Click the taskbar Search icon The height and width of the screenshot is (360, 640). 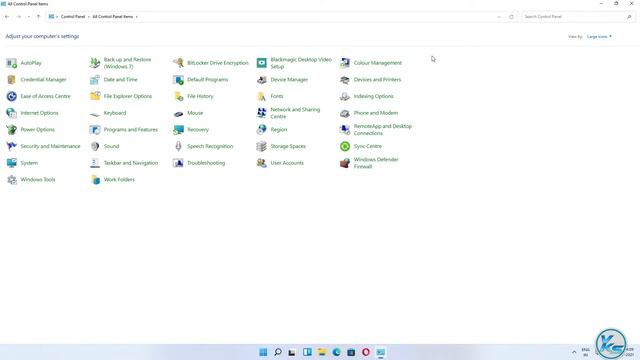(x=278, y=352)
